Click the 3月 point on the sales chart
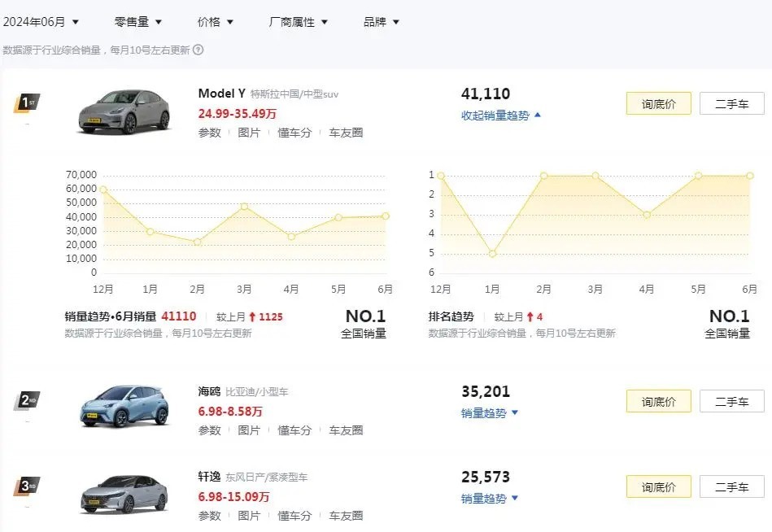 (x=244, y=207)
